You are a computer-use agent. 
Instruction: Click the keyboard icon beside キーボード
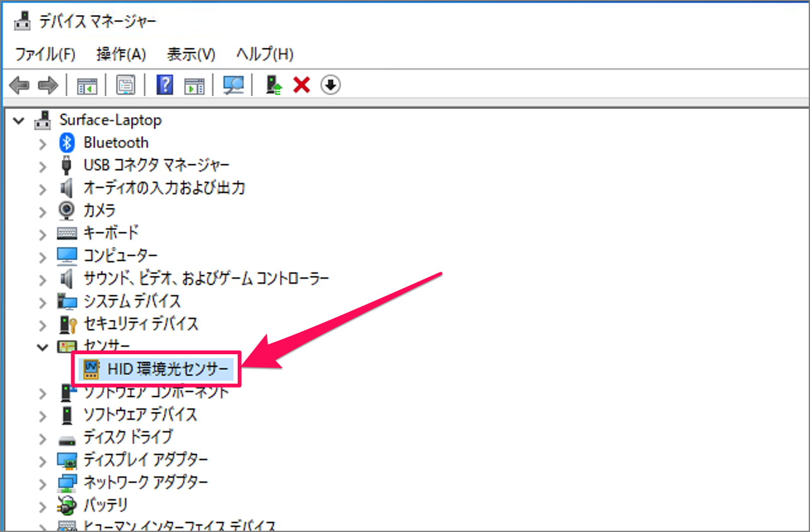coord(67,233)
